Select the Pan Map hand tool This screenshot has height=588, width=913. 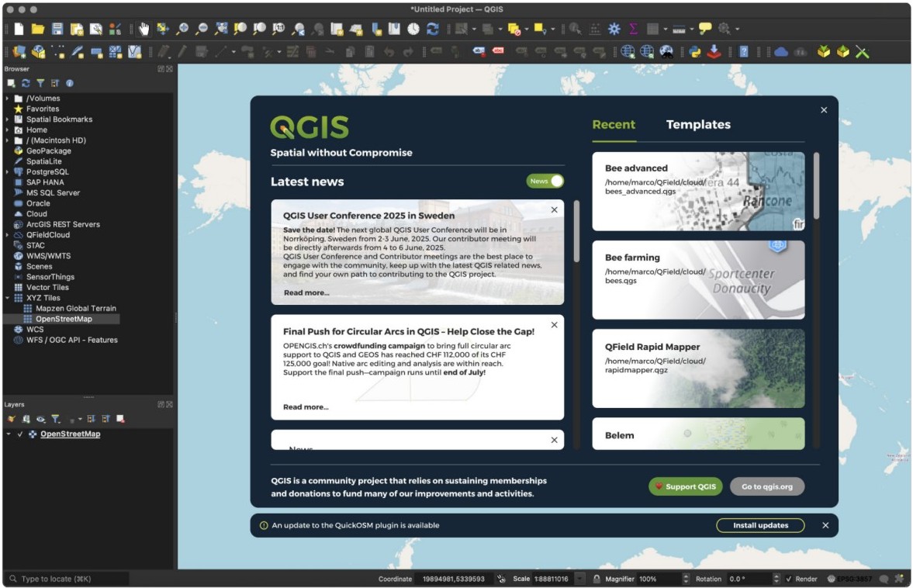click(x=144, y=29)
